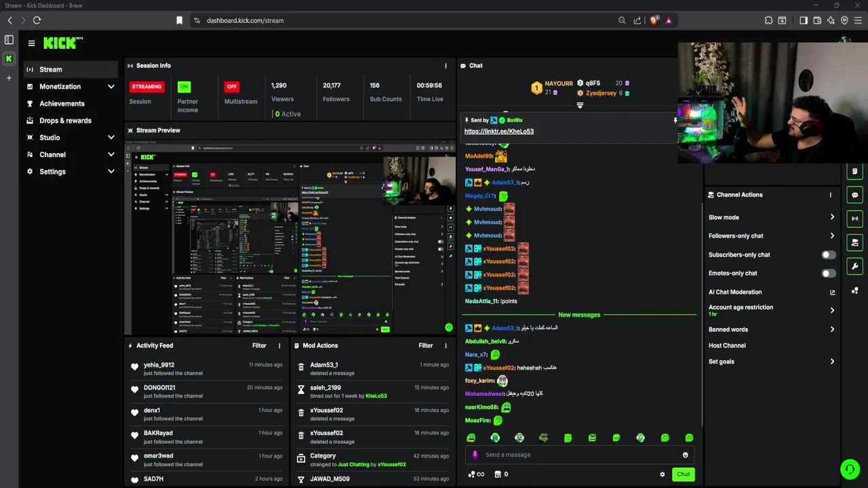Image resolution: width=868 pixels, height=488 pixels.
Task: Open the linktr.ee/KheLo53 pinned link
Action: click(x=499, y=131)
